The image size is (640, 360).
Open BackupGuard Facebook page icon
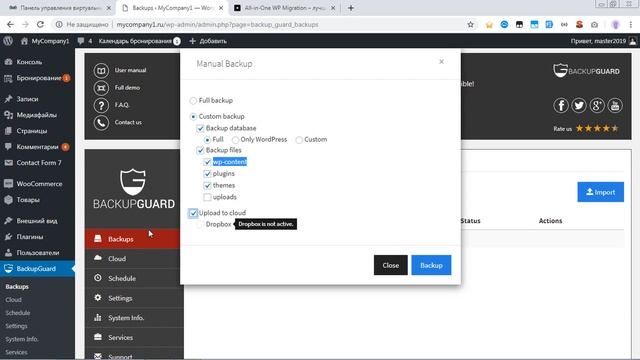tap(561, 105)
